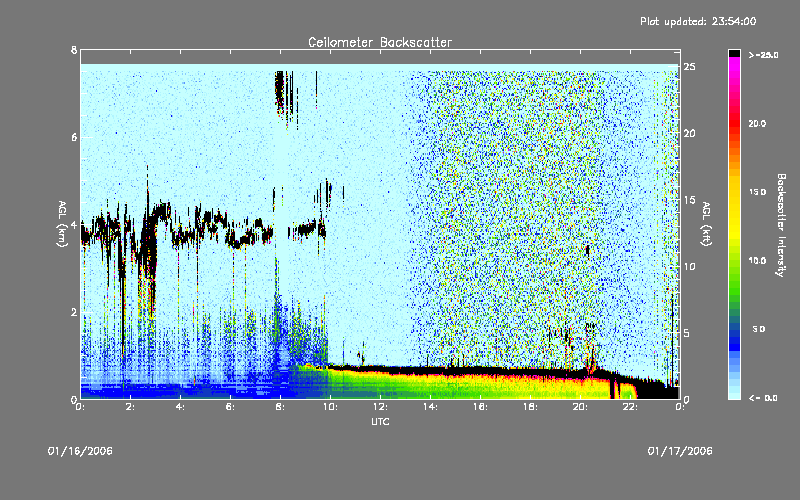Click the 'Backscatter Intensity' colorbar label
800x500 pixels.
[781, 225]
